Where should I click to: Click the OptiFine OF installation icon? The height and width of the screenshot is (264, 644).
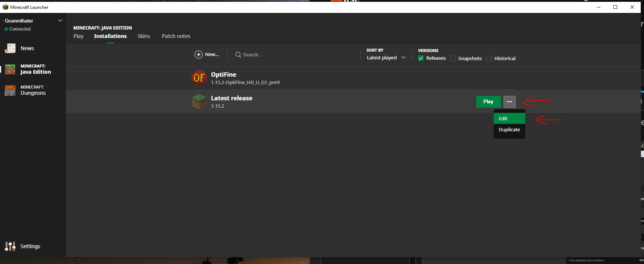pyautogui.click(x=199, y=78)
